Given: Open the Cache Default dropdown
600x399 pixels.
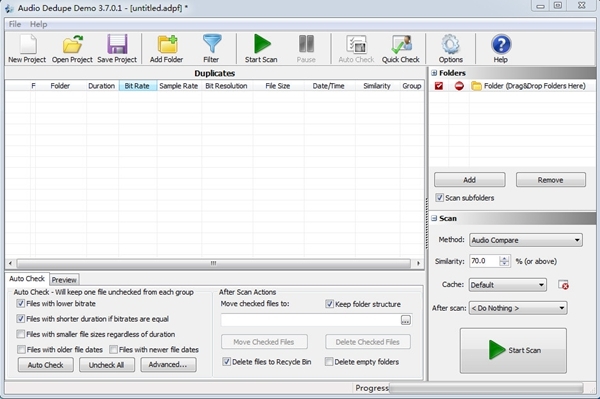Looking at the screenshot, I should [508, 285].
